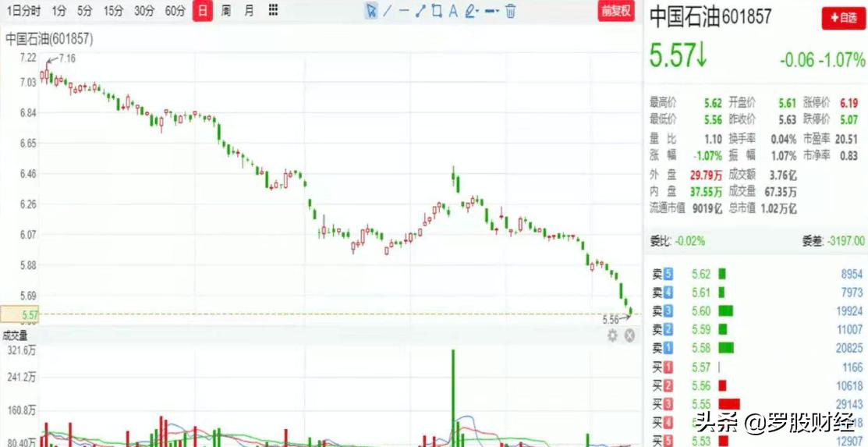This screenshot has width=868, height=447.
Task: Open volume panel settings gear
Action: click(x=612, y=335)
